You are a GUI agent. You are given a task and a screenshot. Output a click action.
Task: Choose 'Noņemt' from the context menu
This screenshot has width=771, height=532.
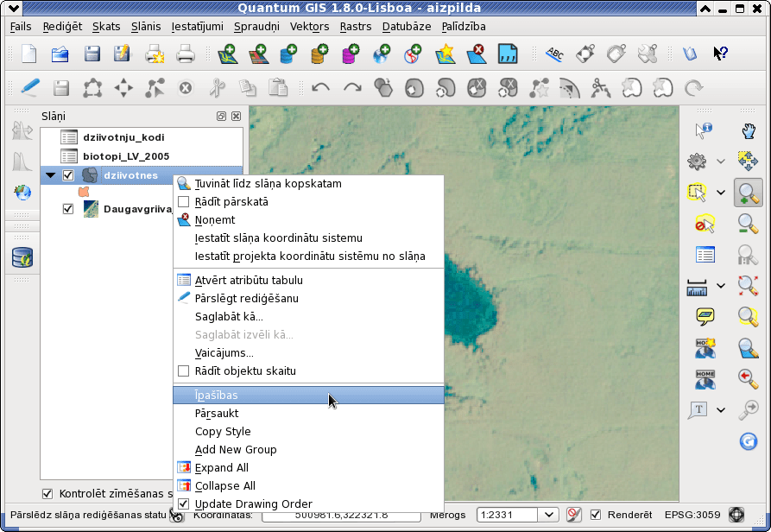click(x=308, y=219)
